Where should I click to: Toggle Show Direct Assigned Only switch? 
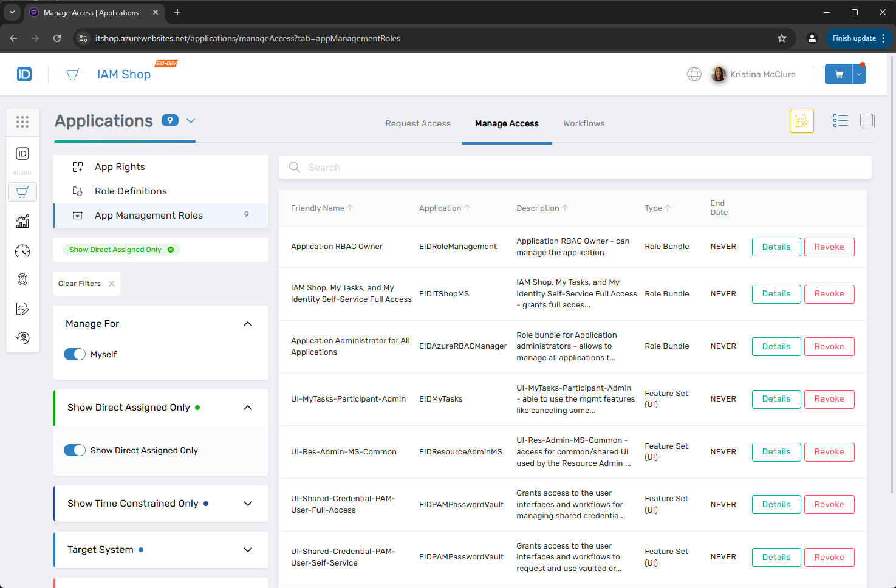click(x=75, y=450)
